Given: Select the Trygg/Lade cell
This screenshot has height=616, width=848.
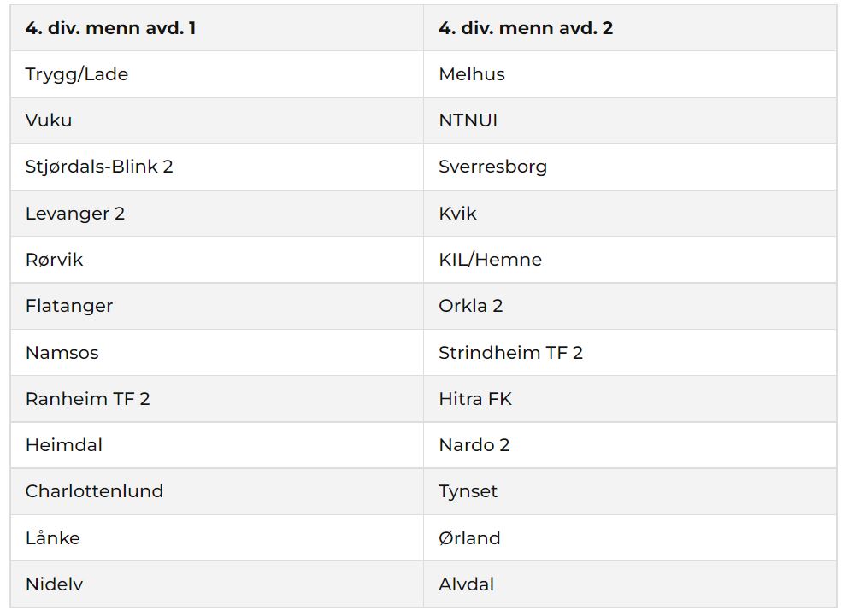Looking at the screenshot, I should click(x=77, y=74).
